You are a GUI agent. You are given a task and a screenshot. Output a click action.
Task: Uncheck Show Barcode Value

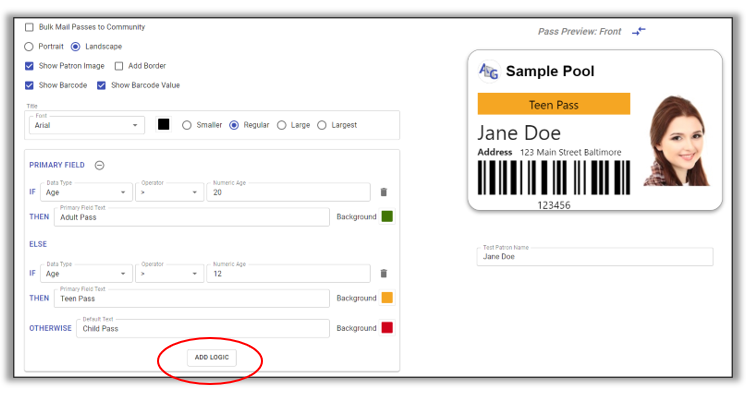[x=101, y=86]
